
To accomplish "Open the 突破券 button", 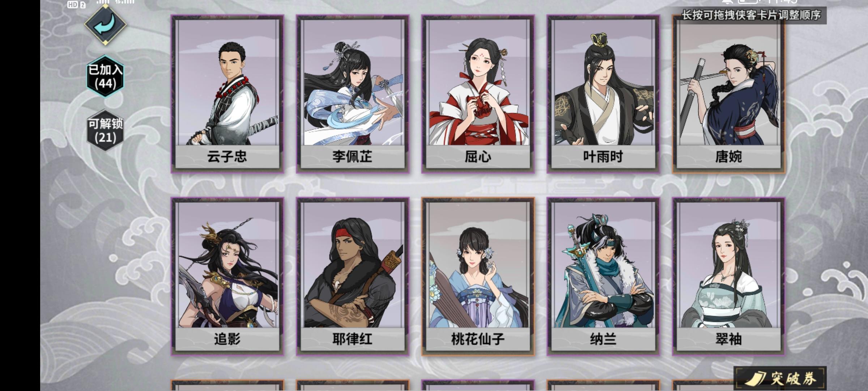I will click(780, 378).
